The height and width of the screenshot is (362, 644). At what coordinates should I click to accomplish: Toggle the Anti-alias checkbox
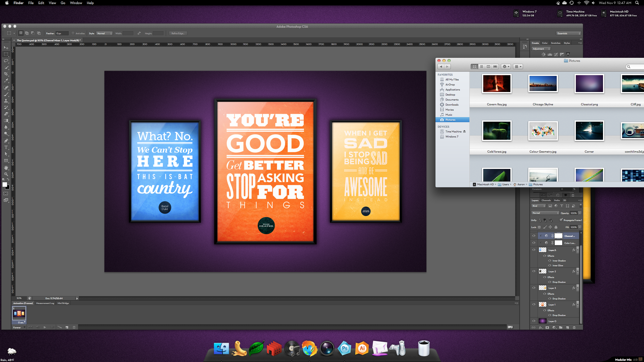(x=73, y=33)
